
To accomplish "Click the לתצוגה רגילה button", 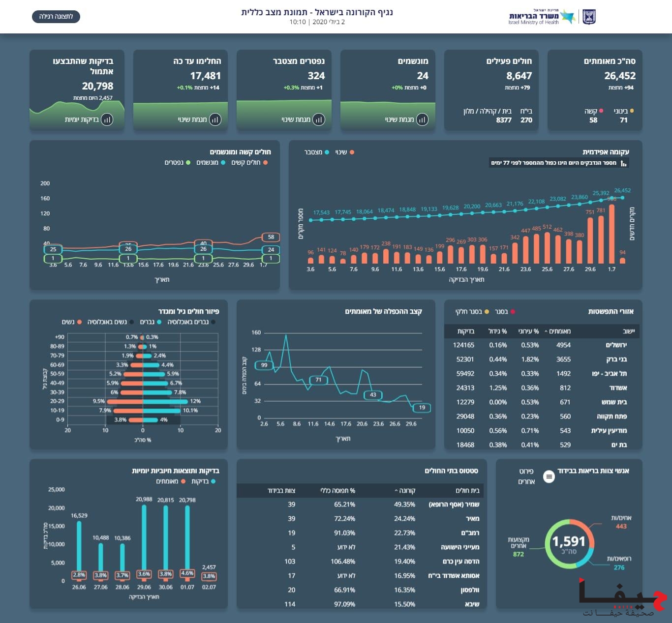I will click(x=56, y=17).
